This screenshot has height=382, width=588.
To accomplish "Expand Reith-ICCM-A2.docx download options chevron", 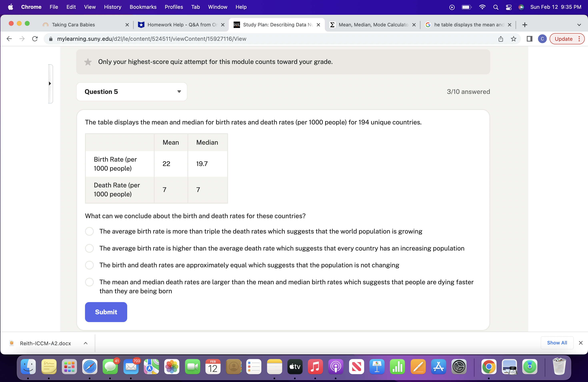I will point(85,343).
